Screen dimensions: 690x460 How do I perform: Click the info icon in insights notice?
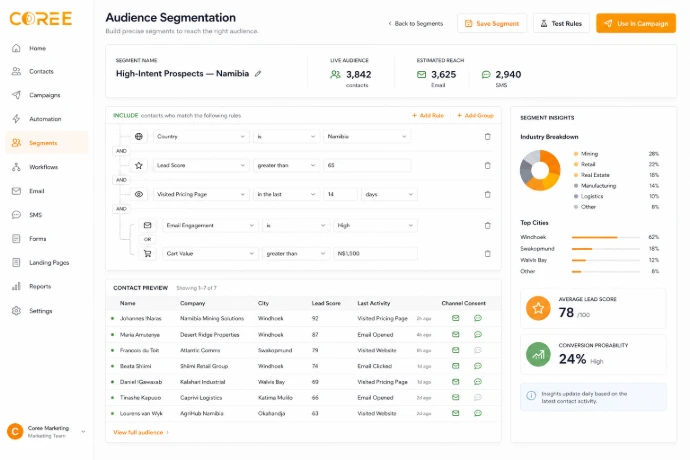point(531,395)
